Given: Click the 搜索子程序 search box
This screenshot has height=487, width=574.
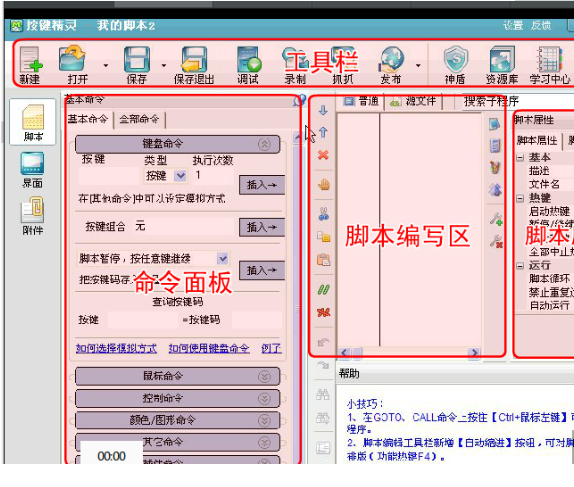Looking at the screenshot, I should point(518,101).
